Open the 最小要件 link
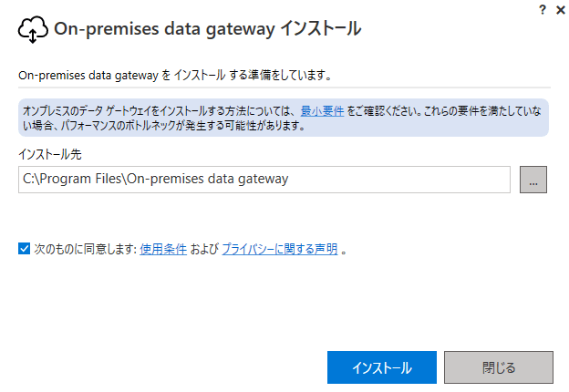Viewport: 569px width, 392px height. [x=322, y=110]
